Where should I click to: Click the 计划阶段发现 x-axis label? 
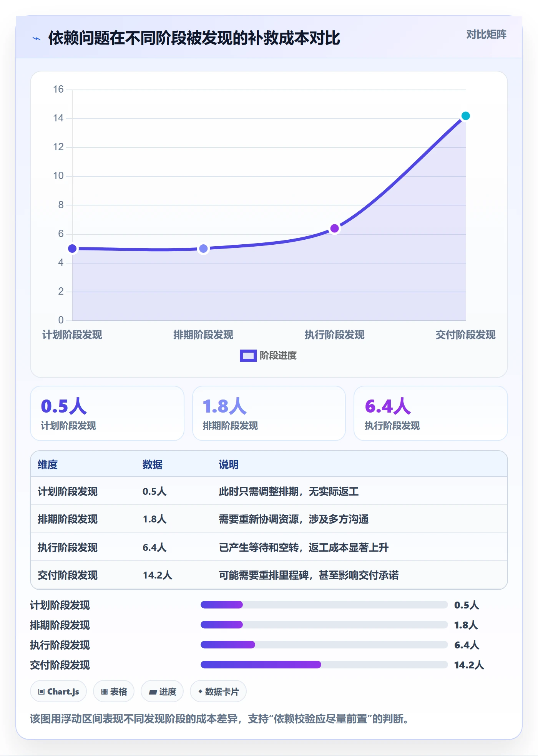[x=72, y=335]
